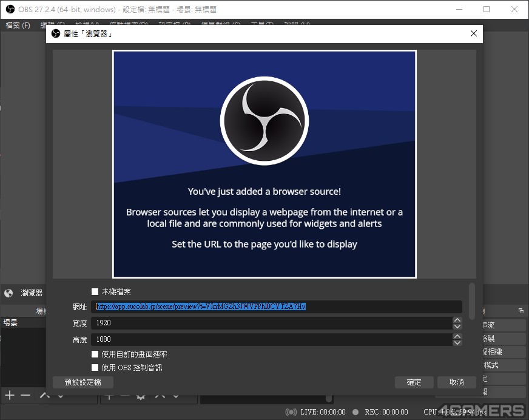Close the 屬性「瀏覽器」 dialog
Screen dimensions: 529x420
[x=474, y=33]
